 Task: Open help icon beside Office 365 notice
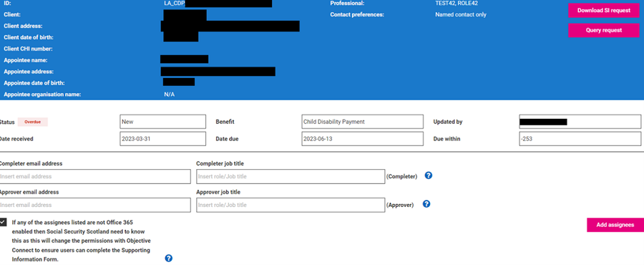click(x=168, y=258)
